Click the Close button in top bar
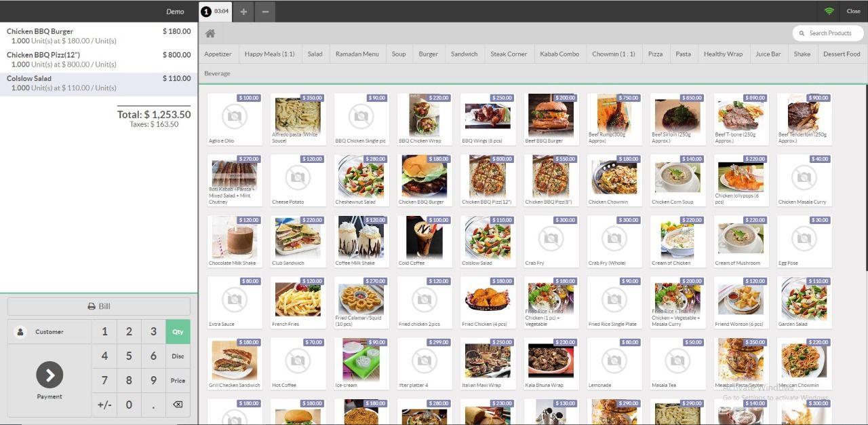868x425 pixels. click(853, 12)
